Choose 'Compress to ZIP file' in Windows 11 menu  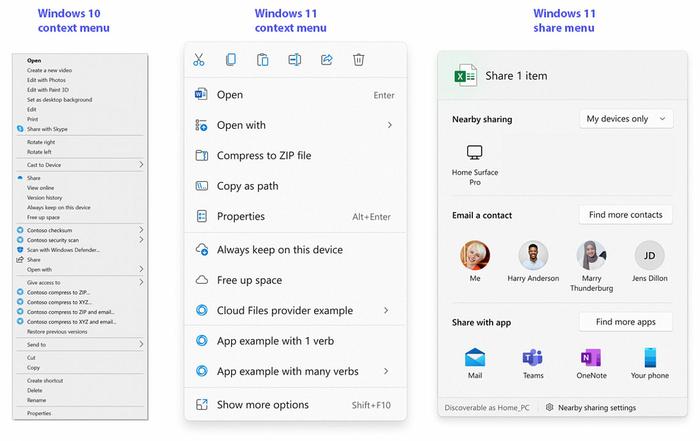(295, 155)
